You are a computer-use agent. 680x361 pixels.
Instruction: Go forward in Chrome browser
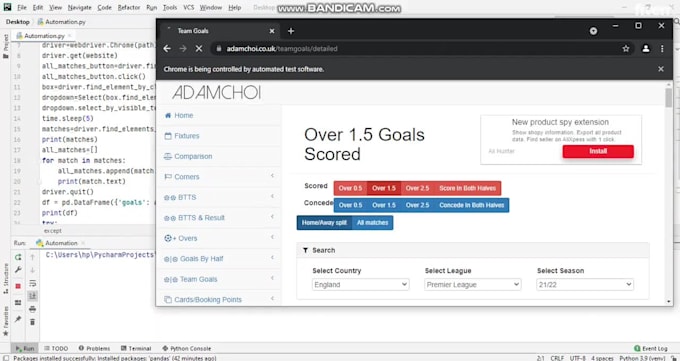[183, 49]
